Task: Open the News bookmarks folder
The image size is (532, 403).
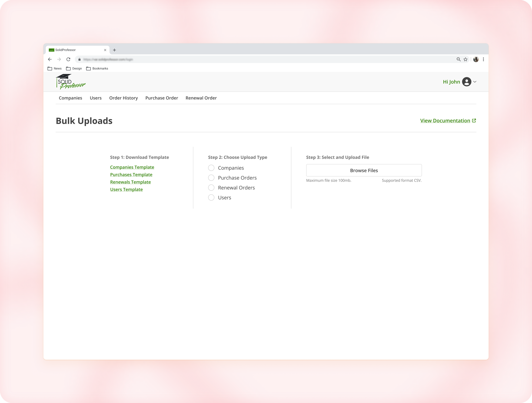Action: (x=55, y=68)
